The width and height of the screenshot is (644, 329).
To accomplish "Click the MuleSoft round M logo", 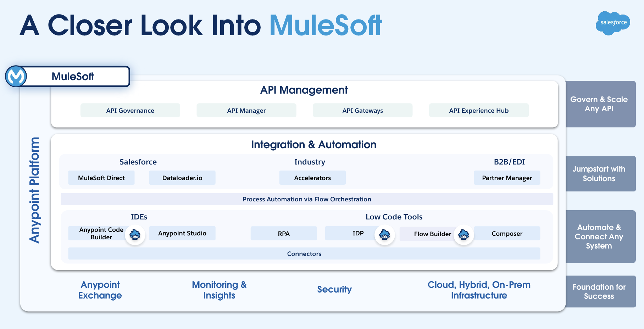I will click(16, 76).
